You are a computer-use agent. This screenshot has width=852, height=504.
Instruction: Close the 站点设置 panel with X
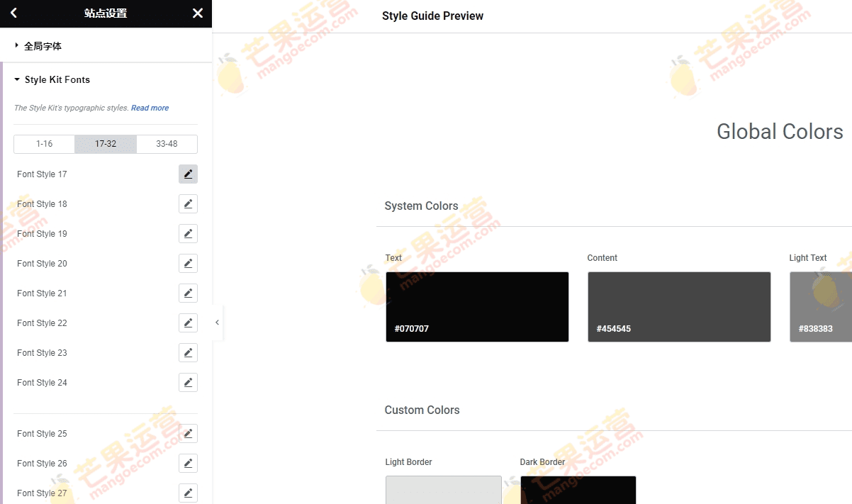(x=198, y=13)
